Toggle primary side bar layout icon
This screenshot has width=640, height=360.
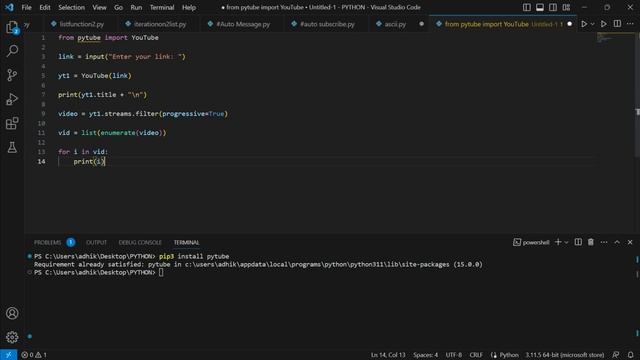click(527, 7)
